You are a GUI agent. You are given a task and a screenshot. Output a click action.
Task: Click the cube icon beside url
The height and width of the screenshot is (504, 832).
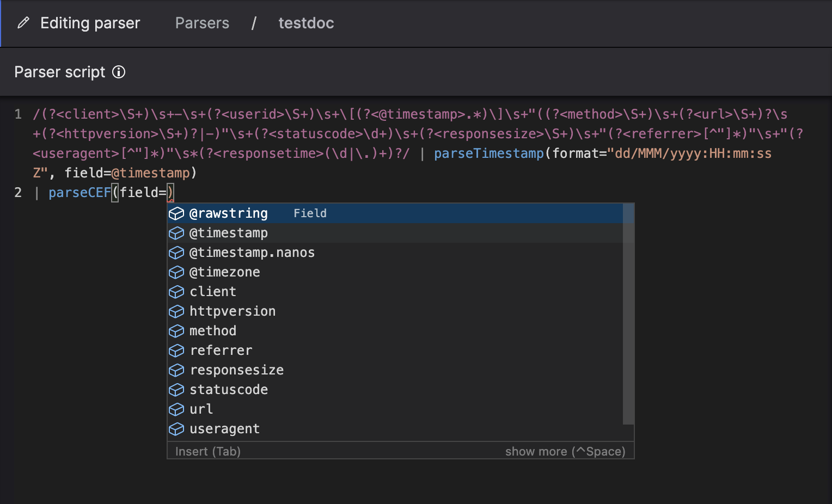(x=176, y=409)
